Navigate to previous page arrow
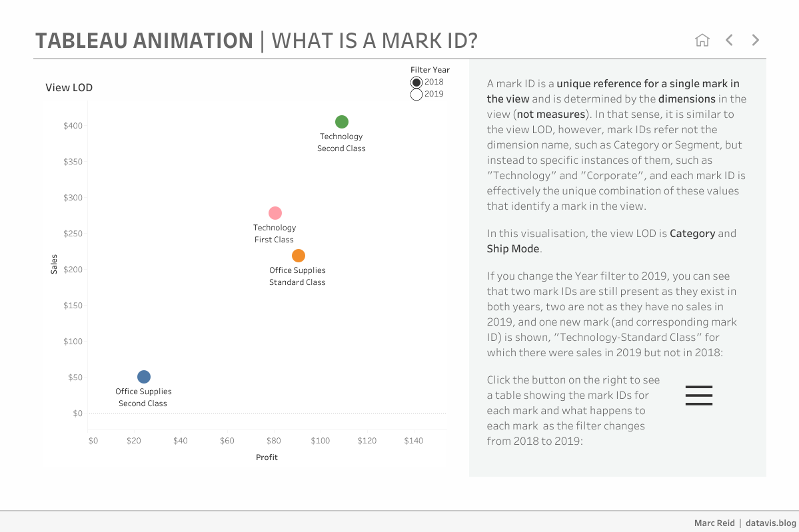The image size is (799, 532). [x=729, y=40]
